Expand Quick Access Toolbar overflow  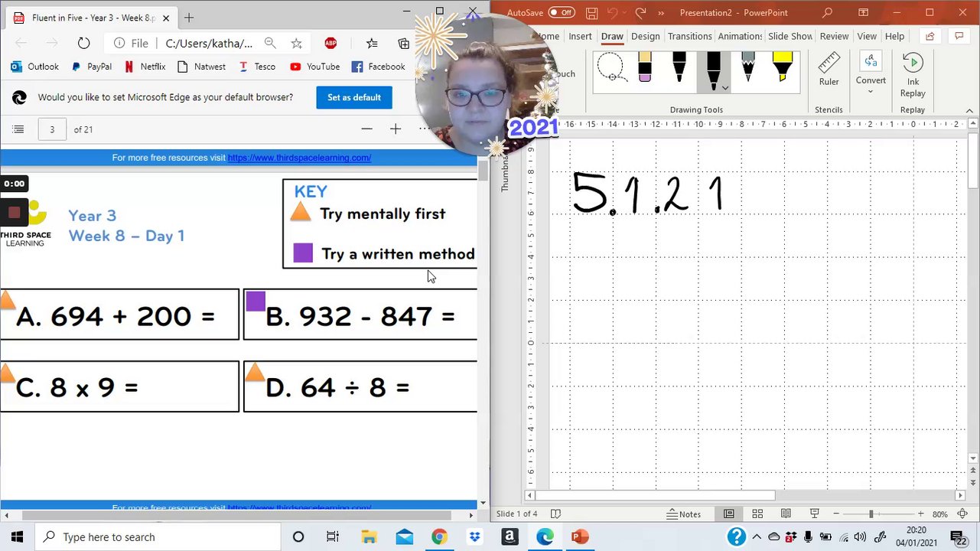point(661,13)
